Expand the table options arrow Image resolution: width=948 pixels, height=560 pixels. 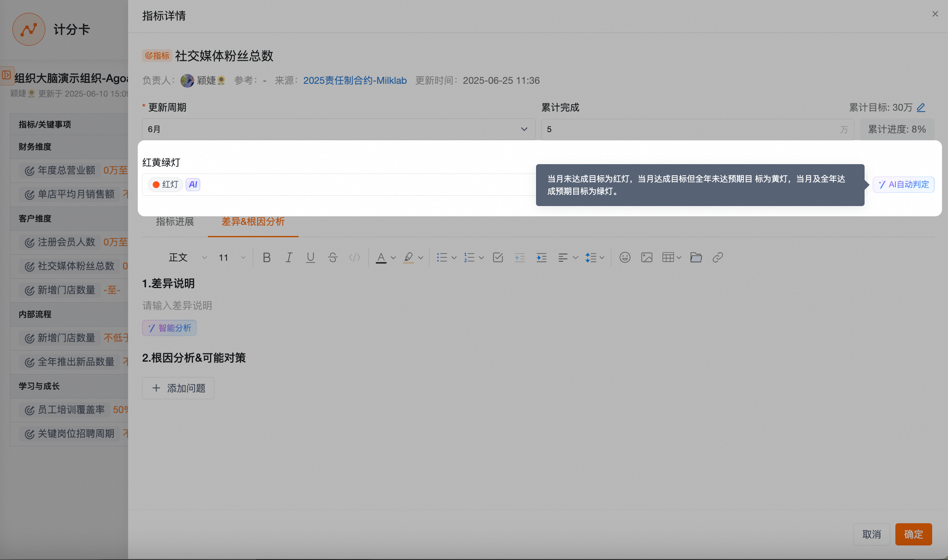click(678, 258)
